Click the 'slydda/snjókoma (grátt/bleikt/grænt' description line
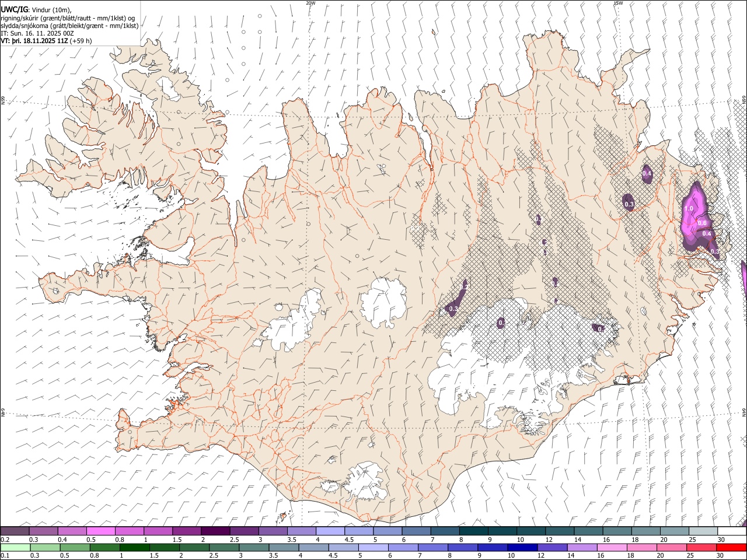Viewport: 747px width, 560px height. 70,26
